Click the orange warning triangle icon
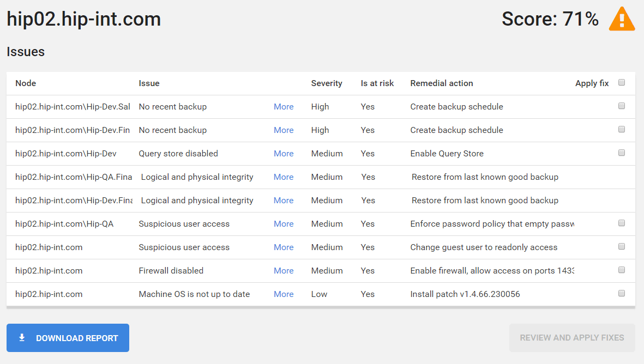This screenshot has width=644, height=364. click(x=622, y=20)
